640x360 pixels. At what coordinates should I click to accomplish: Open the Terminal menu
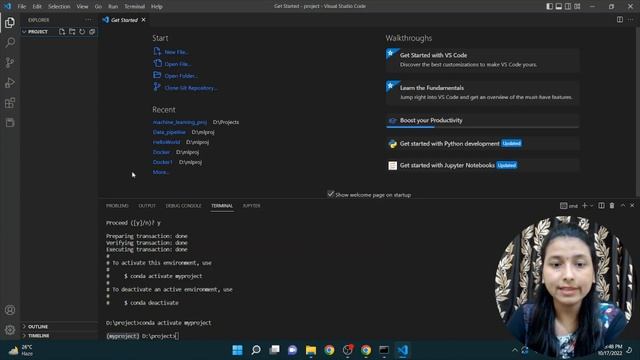click(x=135, y=6)
